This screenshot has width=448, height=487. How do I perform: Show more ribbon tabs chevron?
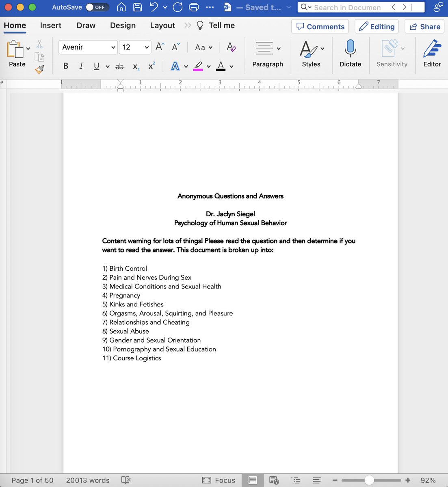187,25
